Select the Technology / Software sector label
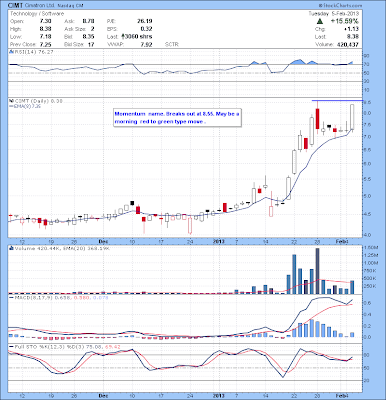Screen dimensions: 386x400 [x=37, y=14]
